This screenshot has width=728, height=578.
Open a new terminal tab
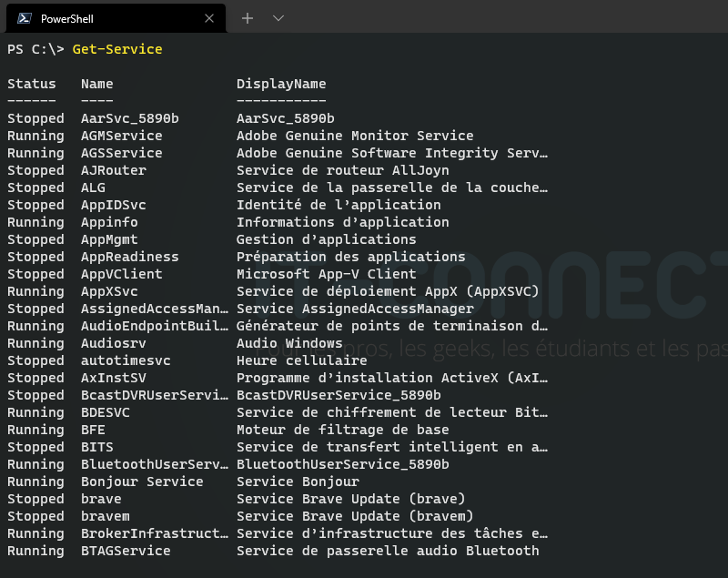(247, 18)
